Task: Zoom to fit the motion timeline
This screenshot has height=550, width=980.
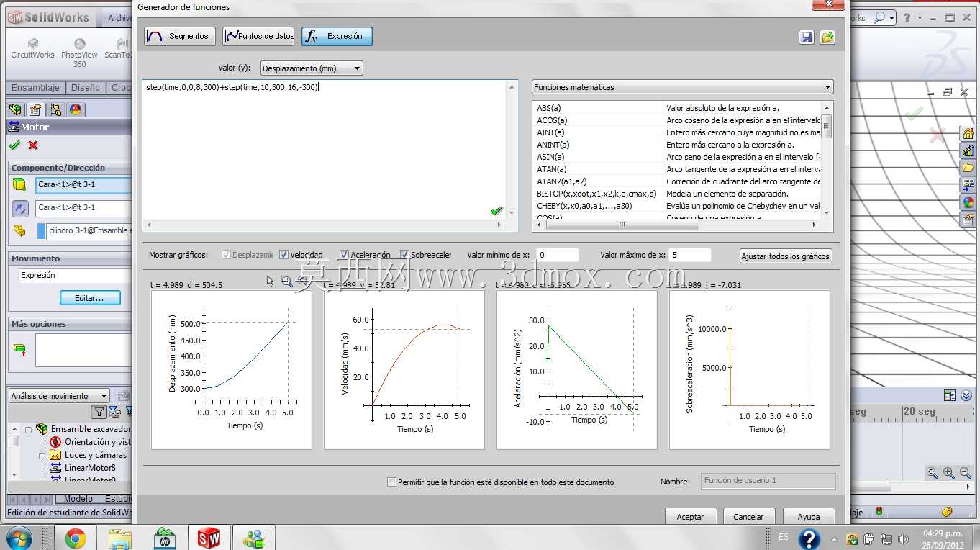Action: pyautogui.click(x=933, y=473)
